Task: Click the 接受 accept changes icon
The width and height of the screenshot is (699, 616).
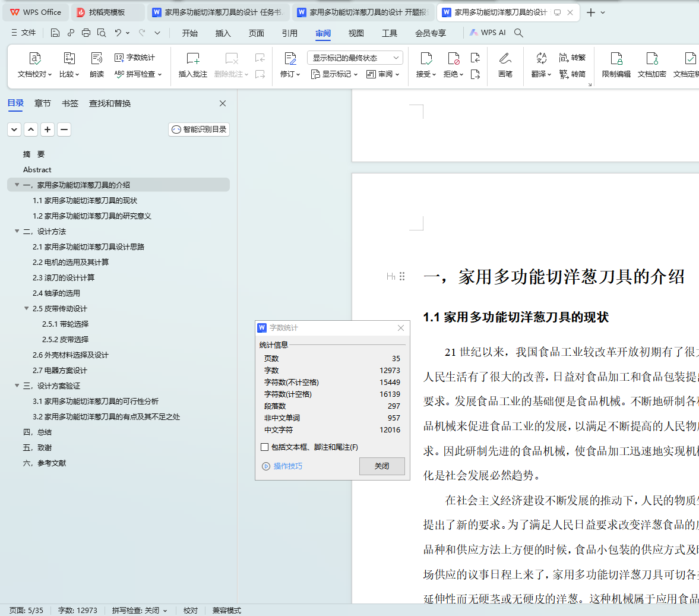Action: point(426,58)
